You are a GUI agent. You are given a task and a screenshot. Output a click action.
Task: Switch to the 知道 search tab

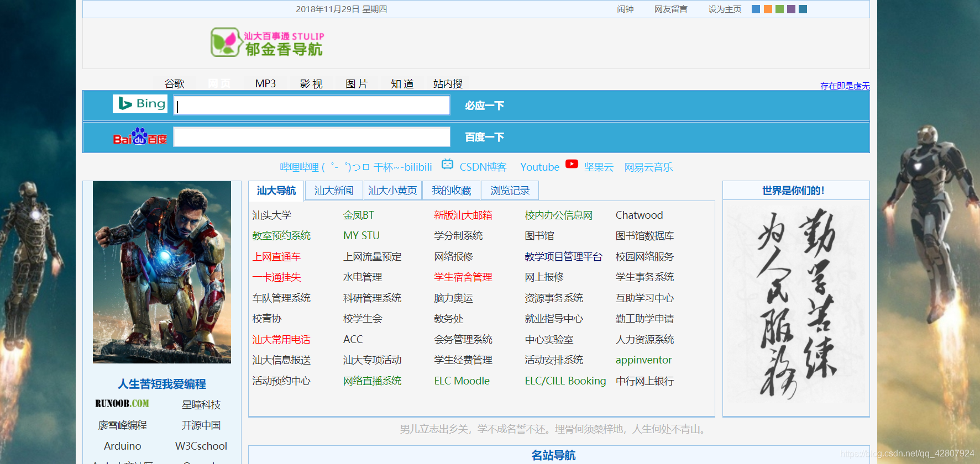tap(402, 83)
